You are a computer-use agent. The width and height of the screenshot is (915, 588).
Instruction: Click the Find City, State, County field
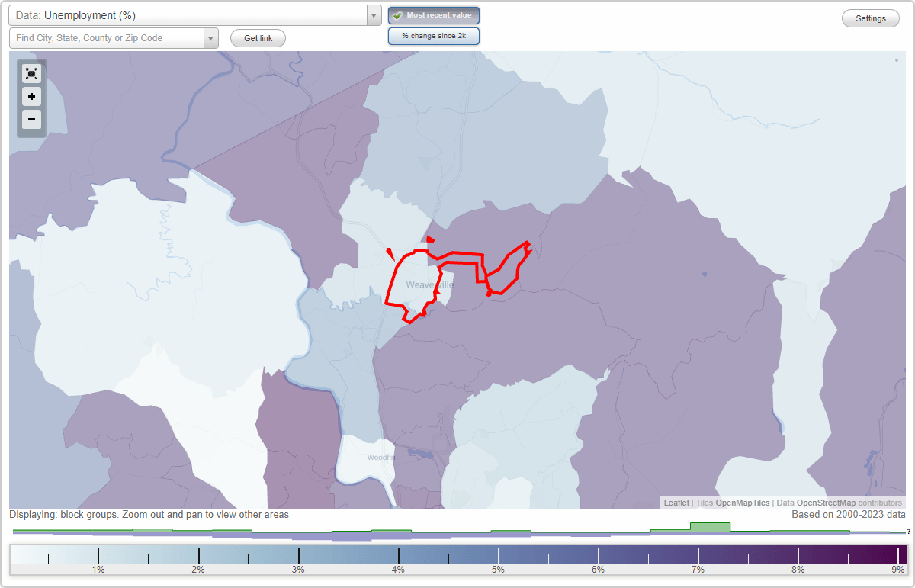(107, 38)
